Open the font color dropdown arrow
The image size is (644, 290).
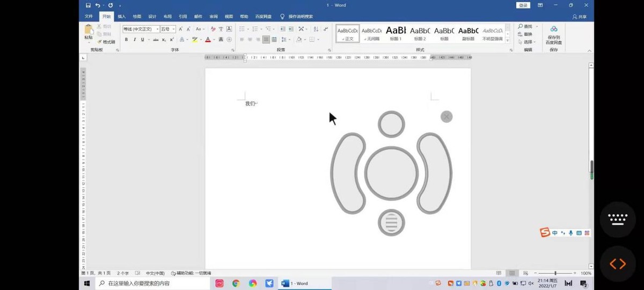tap(214, 40)
